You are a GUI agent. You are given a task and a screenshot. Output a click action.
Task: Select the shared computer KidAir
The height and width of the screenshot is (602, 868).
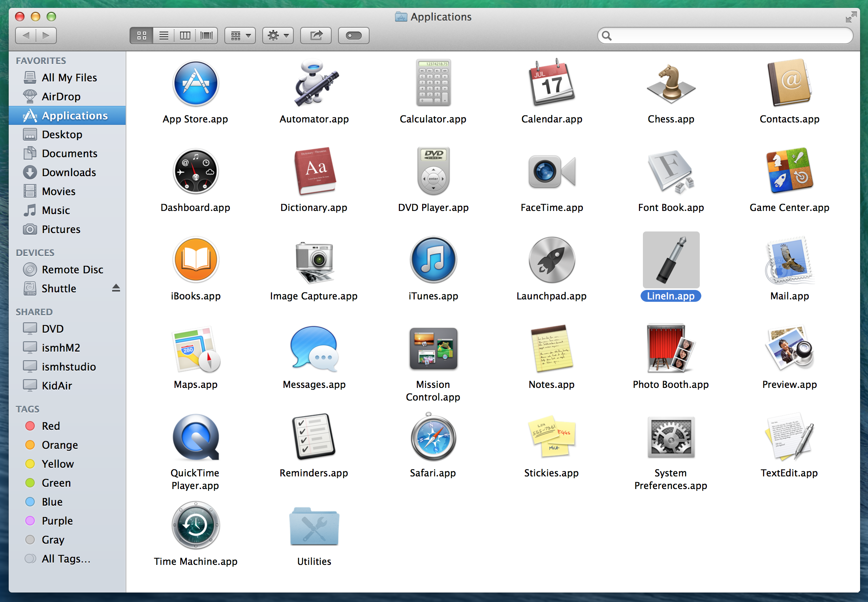tap(67, 386)
